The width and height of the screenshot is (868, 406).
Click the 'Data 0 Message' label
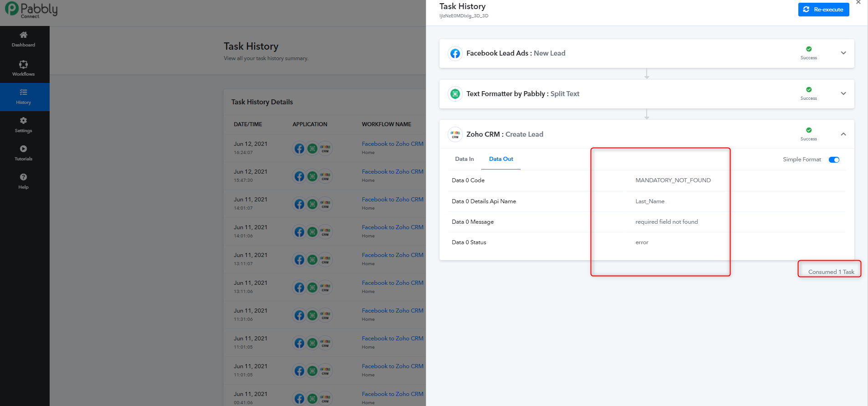tap(473, 222)
